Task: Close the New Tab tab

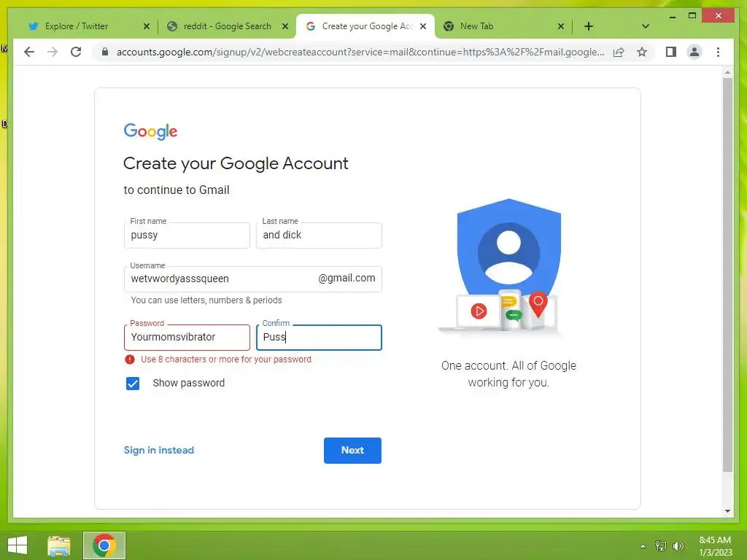Action: tap(561, 26)
